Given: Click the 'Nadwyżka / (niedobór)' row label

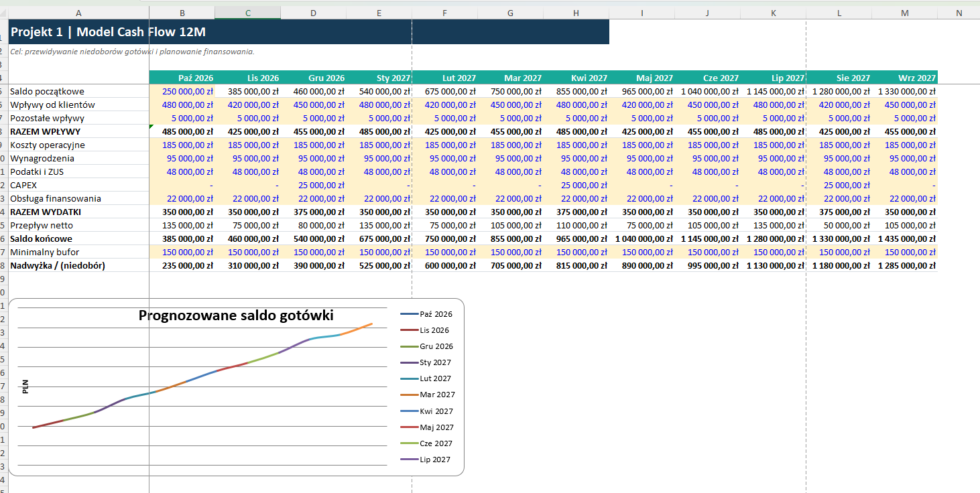Looking at the screenshot, I should (x=58, y=265).
